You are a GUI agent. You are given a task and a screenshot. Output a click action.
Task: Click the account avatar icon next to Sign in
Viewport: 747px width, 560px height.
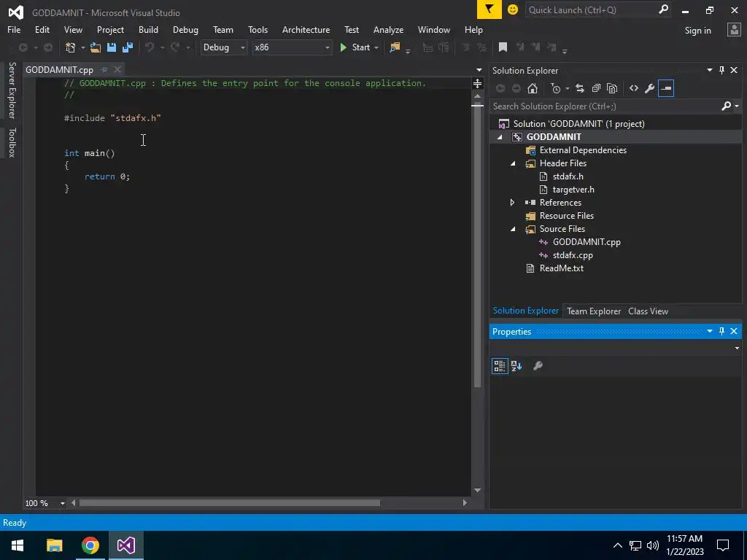click(734, 30)
